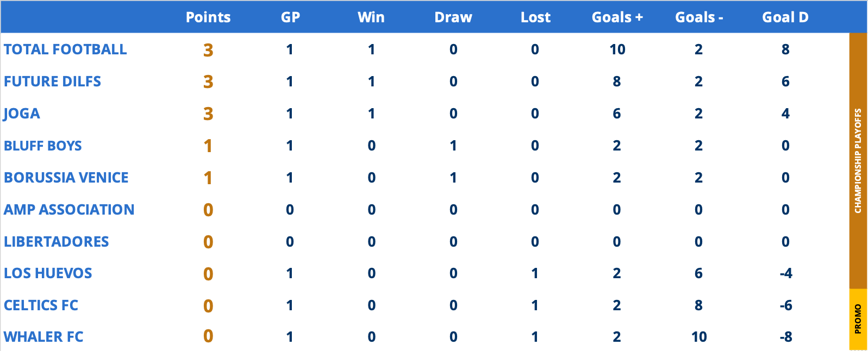Select the Goal D column header
868x351 pixels.
[x=785, y=17]
